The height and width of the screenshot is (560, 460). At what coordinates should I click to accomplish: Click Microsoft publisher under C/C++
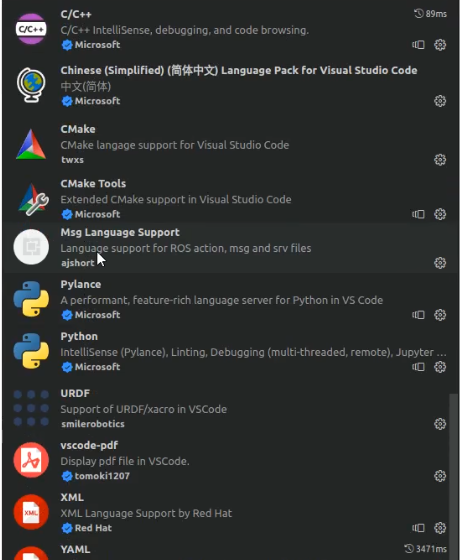(97, 45)
